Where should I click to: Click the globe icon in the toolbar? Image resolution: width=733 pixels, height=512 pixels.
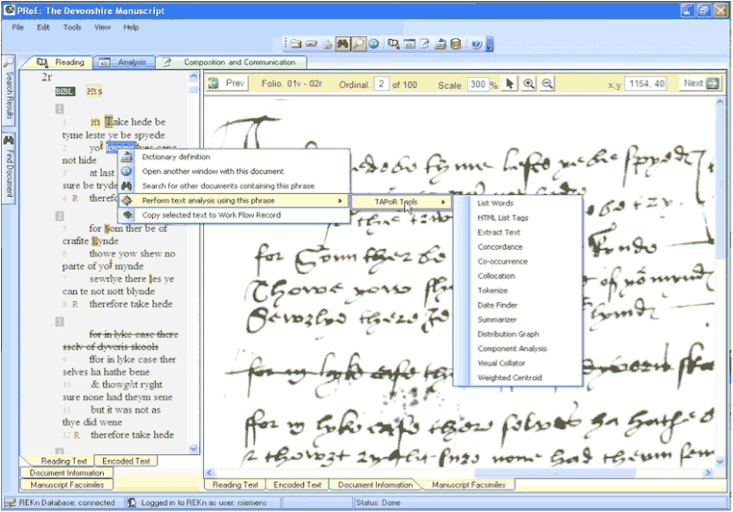point(374,44)
